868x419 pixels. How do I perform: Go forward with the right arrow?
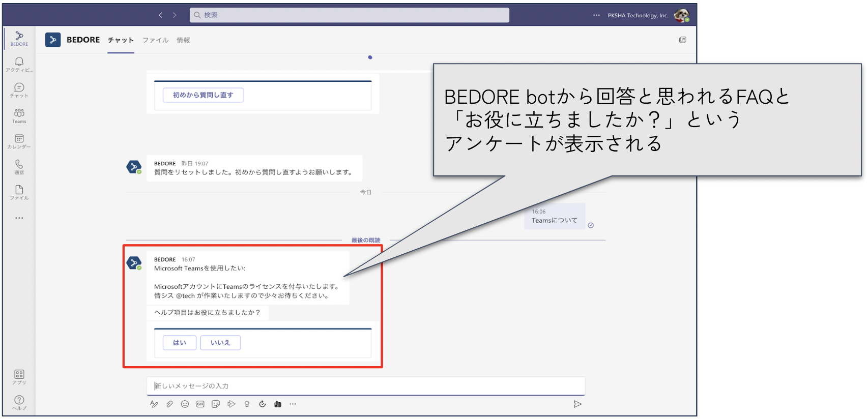175,15
